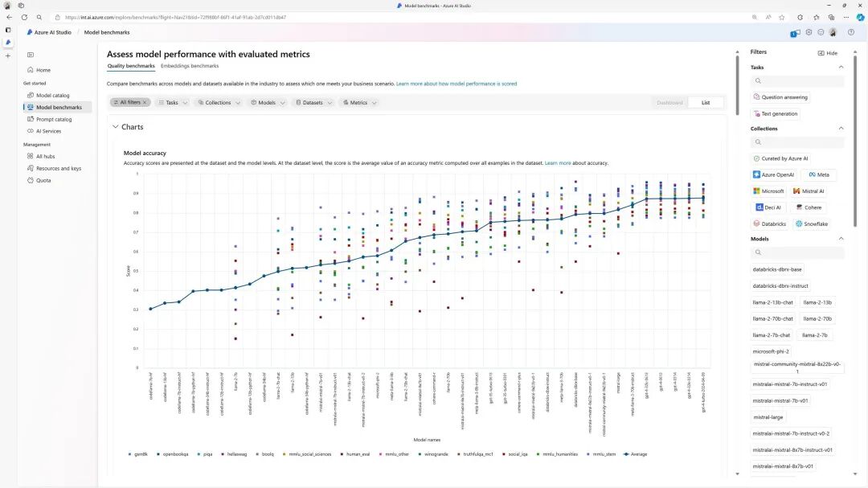Image resolution: width=868 pixels, height=488 pixels.
Task: Collapse the Charts section
Action: click(115, 127)
